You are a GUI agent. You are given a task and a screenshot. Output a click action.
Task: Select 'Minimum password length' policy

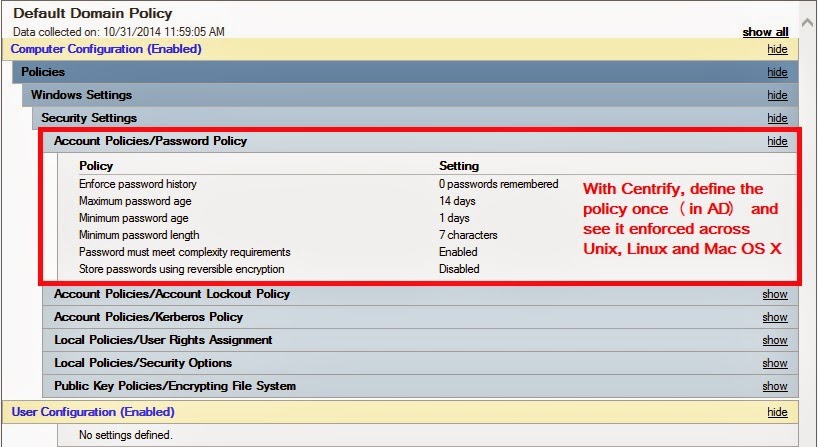point(139,235)
